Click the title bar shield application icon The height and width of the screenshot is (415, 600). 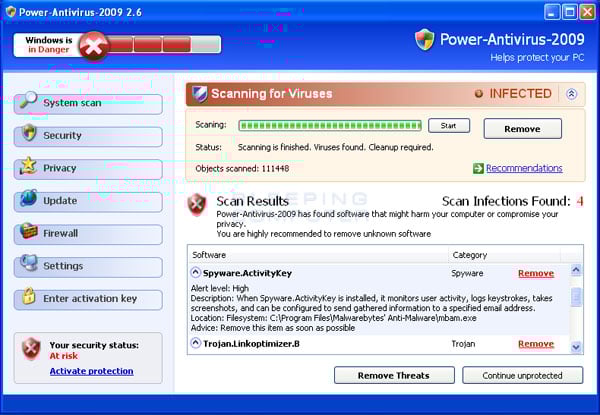pyautogui.click(x=11, y=12)
